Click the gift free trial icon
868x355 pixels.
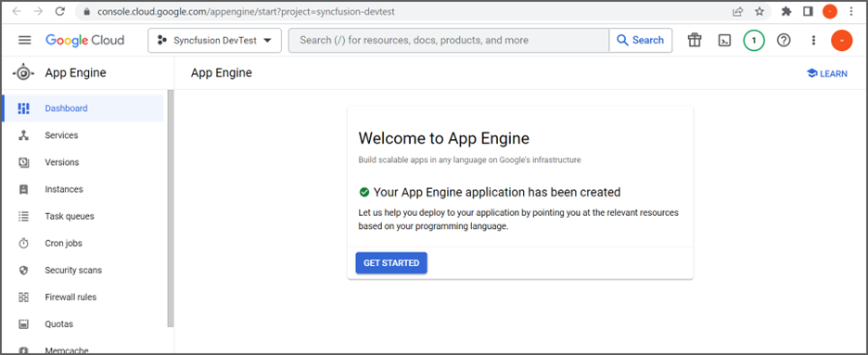tap(695, 40)
